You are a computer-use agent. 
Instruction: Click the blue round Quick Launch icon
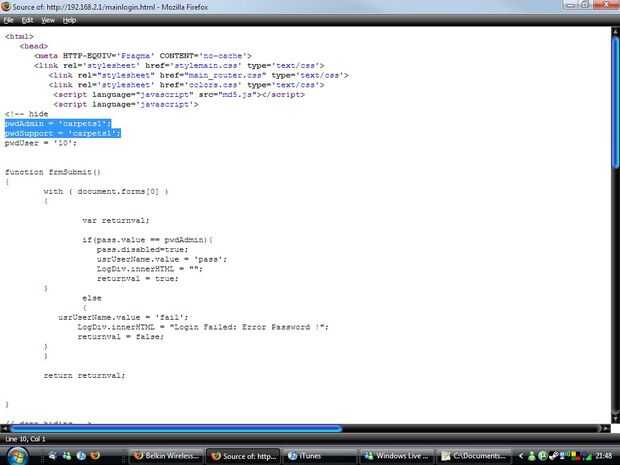[81, 456]
